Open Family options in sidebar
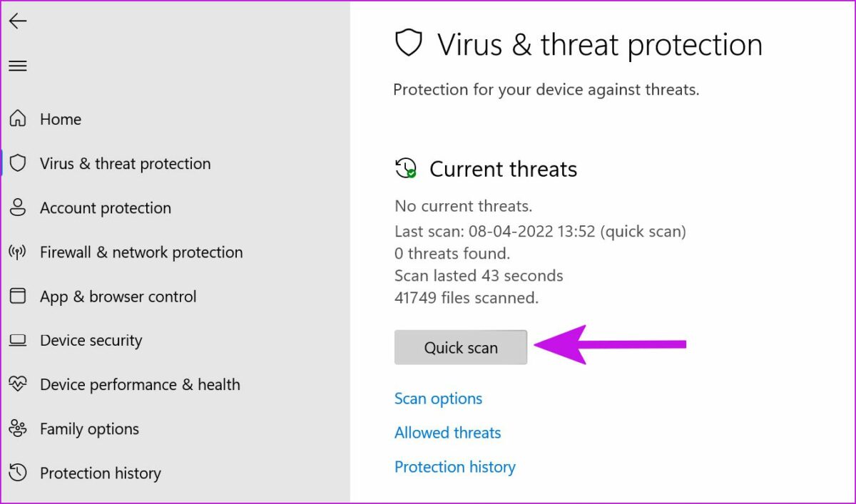Image resolution: width=856 pixels, height=504 pixels. point(89,428)
